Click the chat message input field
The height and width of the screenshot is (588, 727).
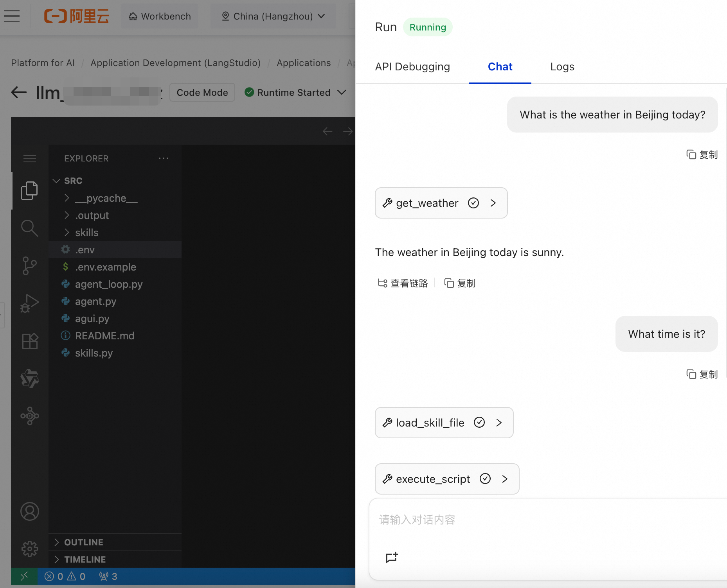click(x=548, y=520)
